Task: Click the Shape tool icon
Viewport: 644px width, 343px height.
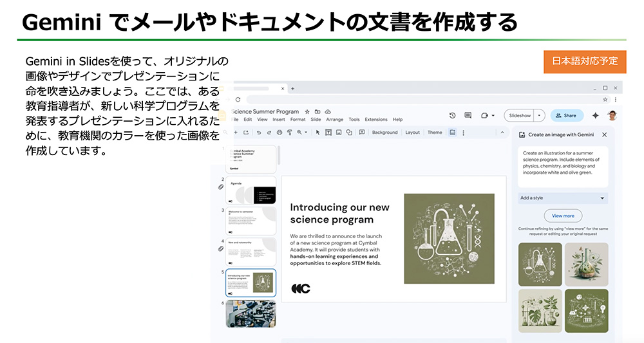Action: pyautogui.click(x=349, y=133)
